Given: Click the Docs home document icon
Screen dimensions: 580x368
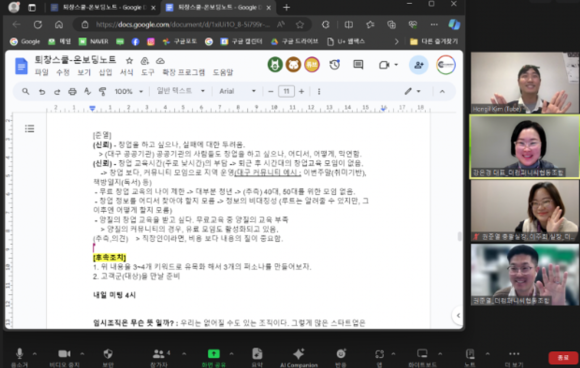Looking at the screenshot, I should click(21, 66).
